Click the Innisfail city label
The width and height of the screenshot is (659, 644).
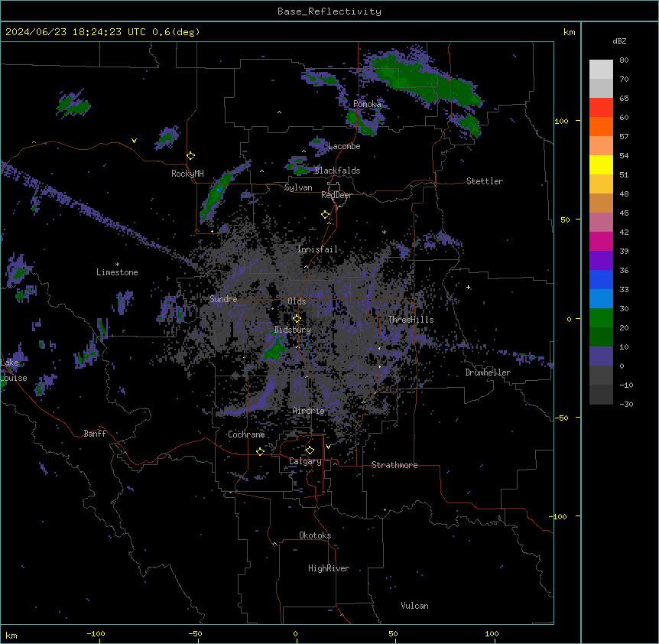click(x=317, y=249)
